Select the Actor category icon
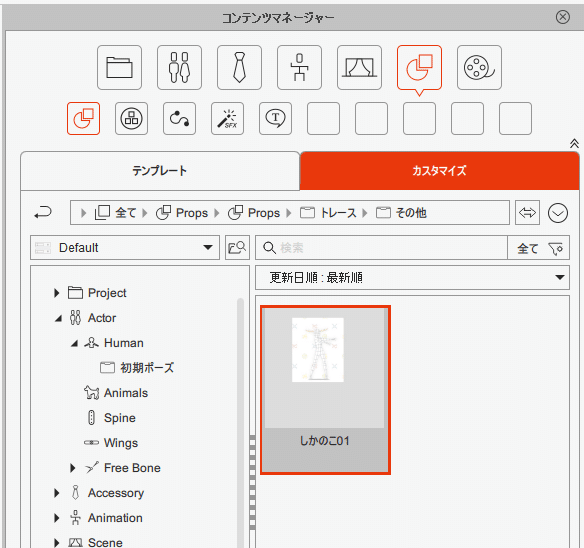The width and height of the screenshot is (584, 548). [179, 67]
